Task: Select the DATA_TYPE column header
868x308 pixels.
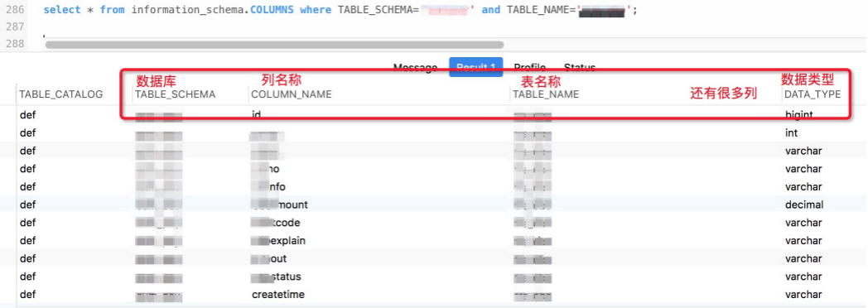Action: (x=813, y=94)
